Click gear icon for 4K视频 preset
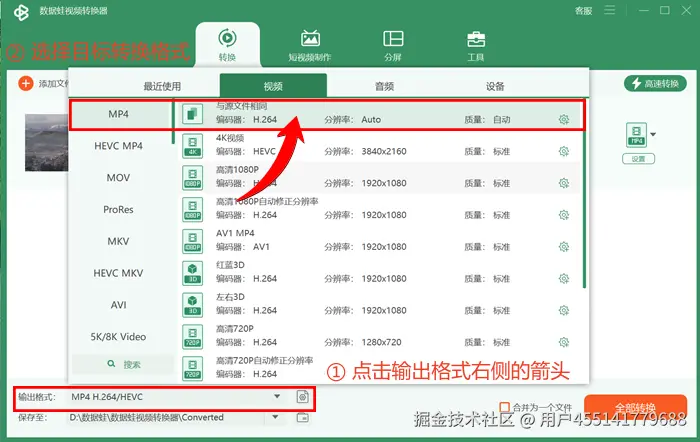The width and height of the screenshot is (700, 442). [564, 151]
